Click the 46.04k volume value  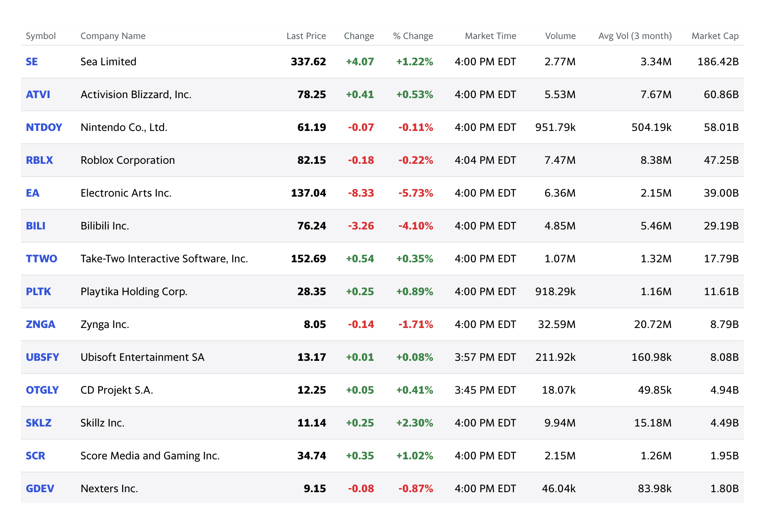559,488
